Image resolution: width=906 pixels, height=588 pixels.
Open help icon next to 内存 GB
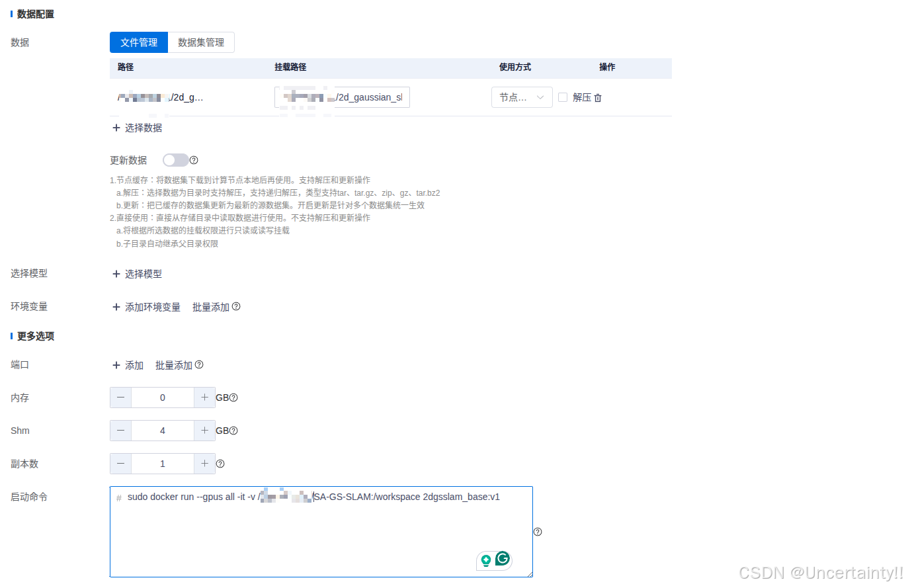[233, 398]
